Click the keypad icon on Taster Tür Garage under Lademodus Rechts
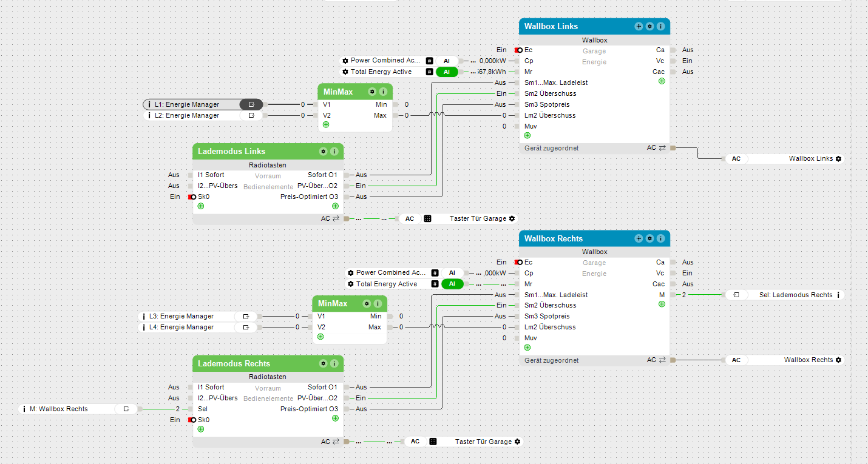Image resolution: width=868 pixels, height=464 pixels. 433,442
